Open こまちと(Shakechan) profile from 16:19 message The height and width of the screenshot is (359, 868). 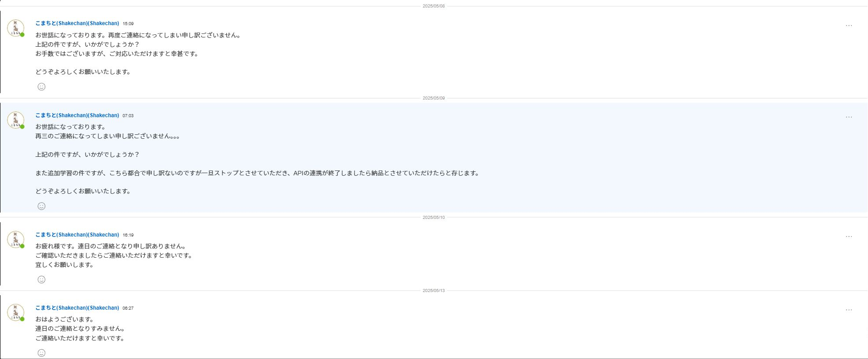click(77, 235)
